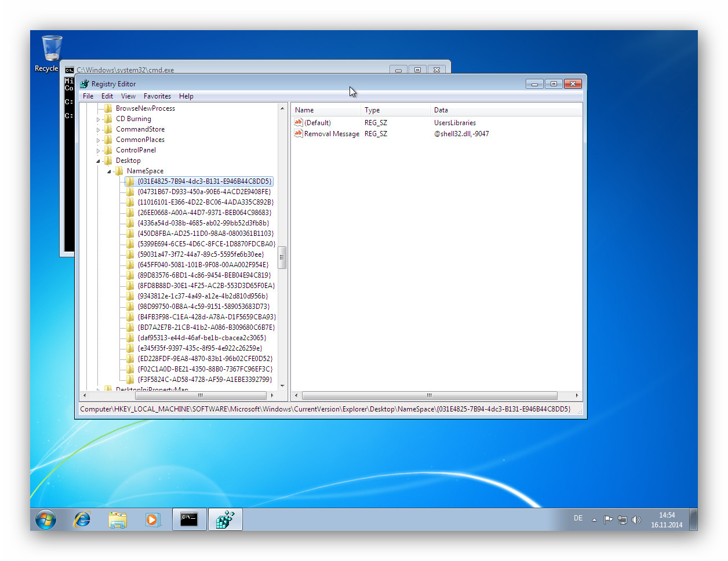The image size is (728, 561).
Task: Select the CommandStore folder icon
Action: click(108, 129)
